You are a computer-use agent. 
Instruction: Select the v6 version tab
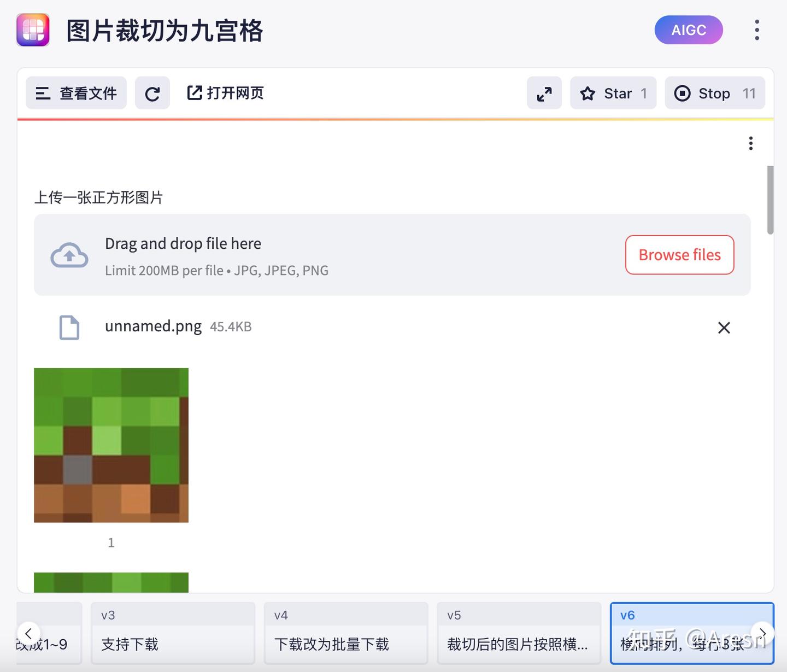[691, 632]
